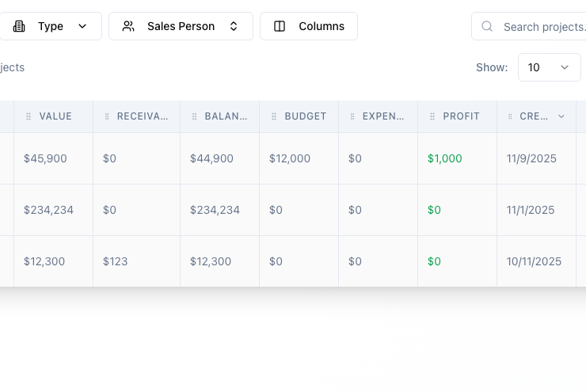Click the building icon beside Type

(19, 26)
